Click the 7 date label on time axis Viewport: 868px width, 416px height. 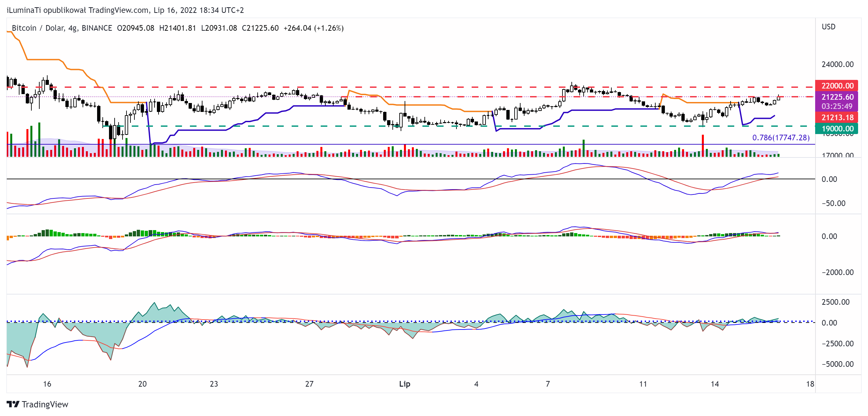coord(548,384)
